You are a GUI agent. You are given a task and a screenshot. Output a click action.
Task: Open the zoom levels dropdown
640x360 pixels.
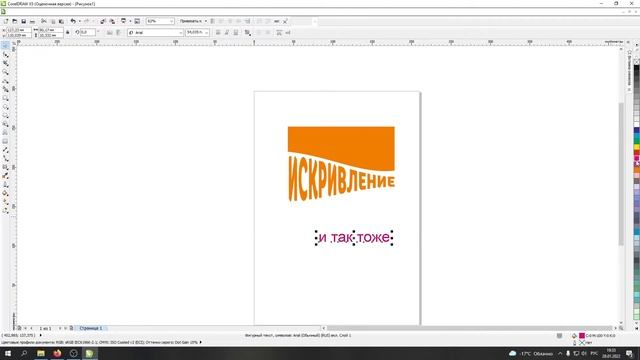171,21
